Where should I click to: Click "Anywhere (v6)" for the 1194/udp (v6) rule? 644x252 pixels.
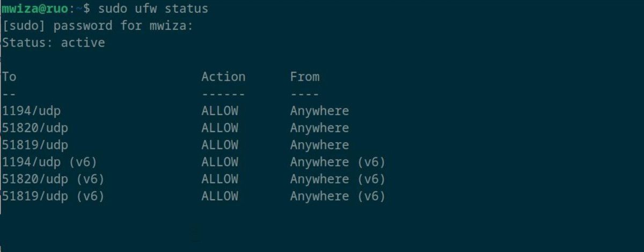(338, 162)
